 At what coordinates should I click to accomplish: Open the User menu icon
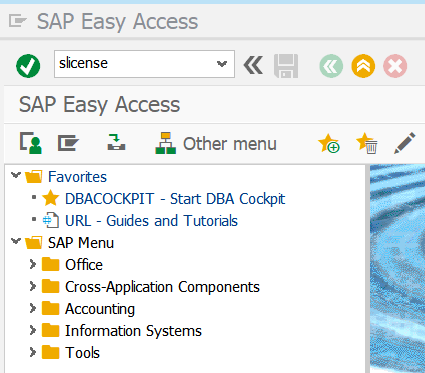pos(31,143)
